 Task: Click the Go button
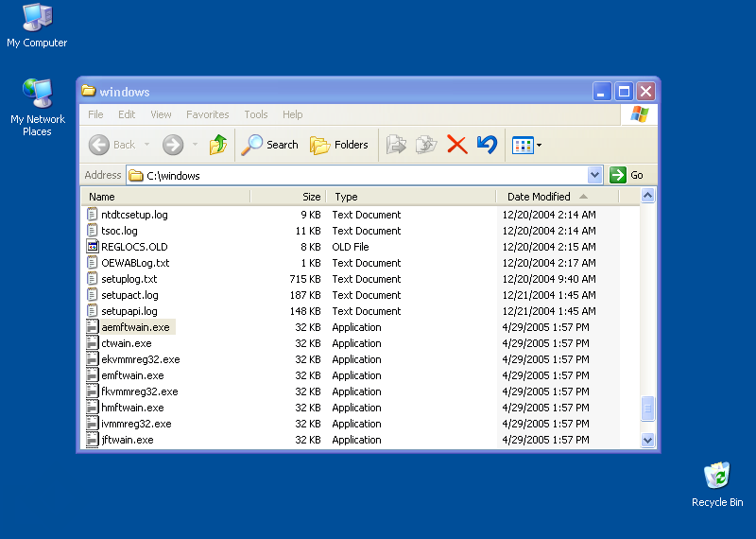[627, 175]
